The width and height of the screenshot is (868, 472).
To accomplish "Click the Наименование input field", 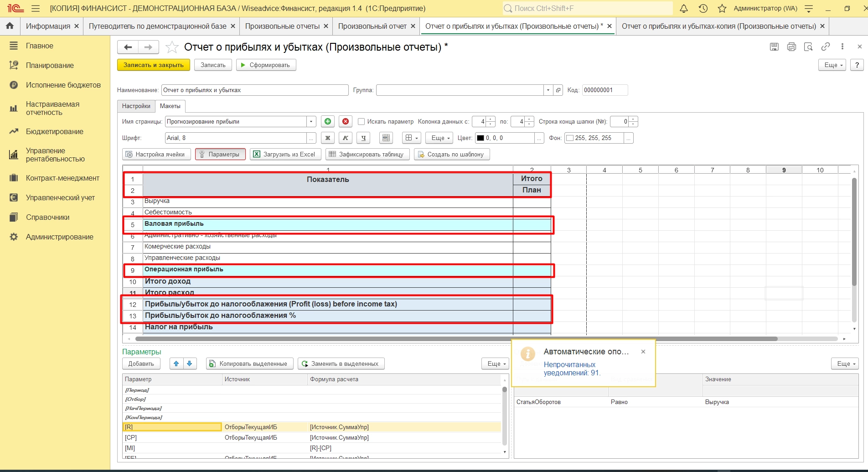I will pos(254,90).
